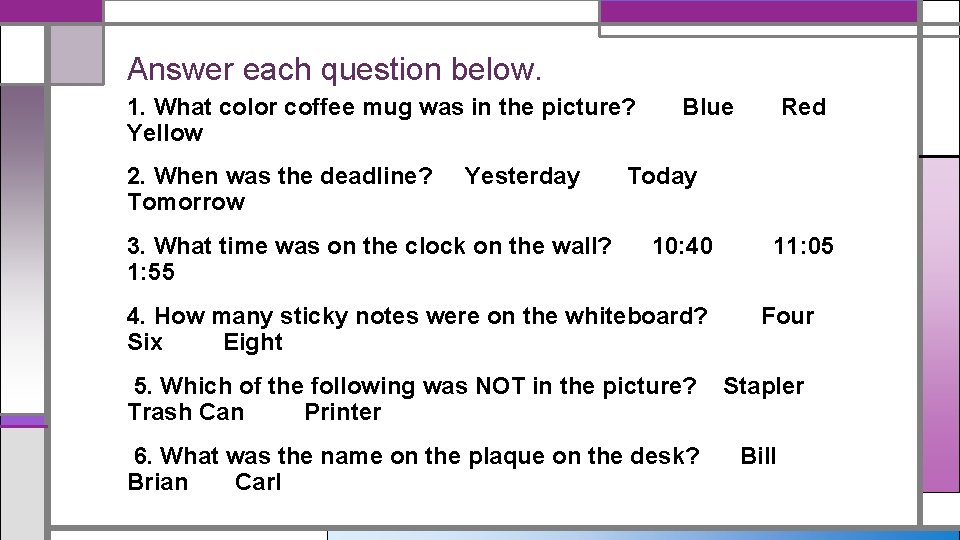Select the Blue answer for question 1

coord(708,107)
